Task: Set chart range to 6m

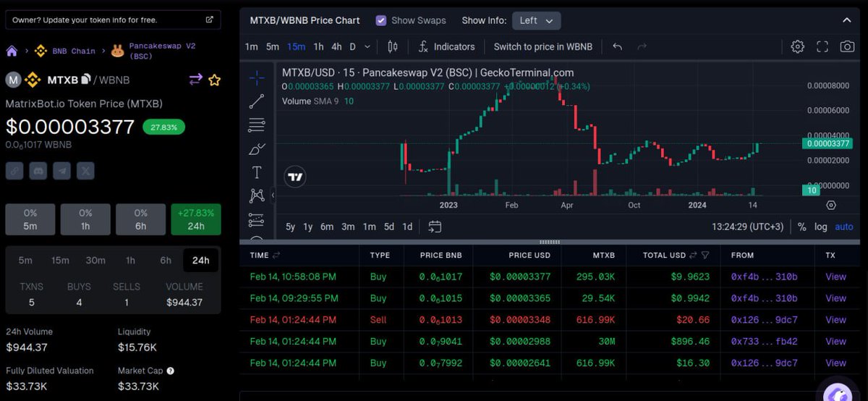Action: (x=327, y=227)
